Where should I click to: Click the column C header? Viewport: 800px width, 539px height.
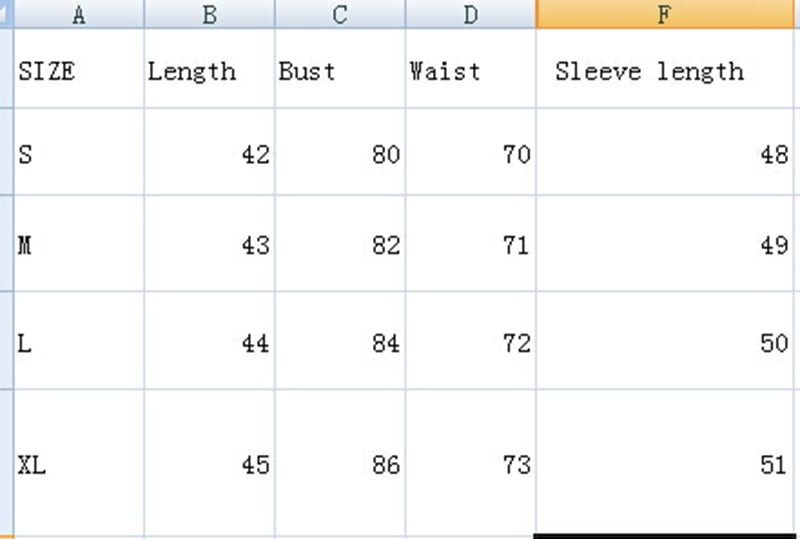click(340, 14)
